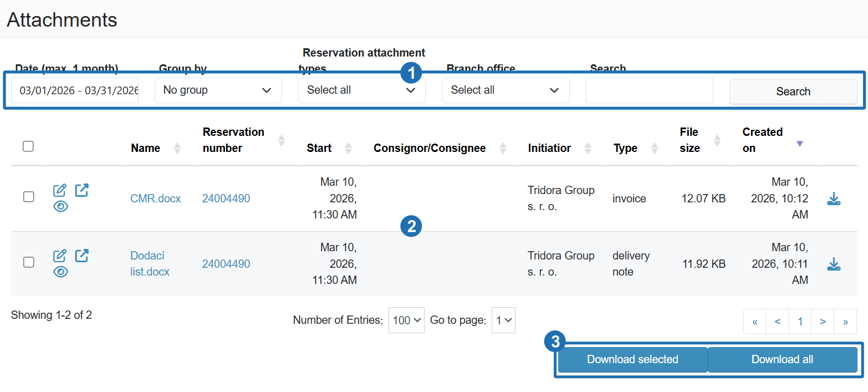The width and height of the screenshot is (868, 392).
Task: Open the Group by dropdown
Action: (x=218, y=90)
